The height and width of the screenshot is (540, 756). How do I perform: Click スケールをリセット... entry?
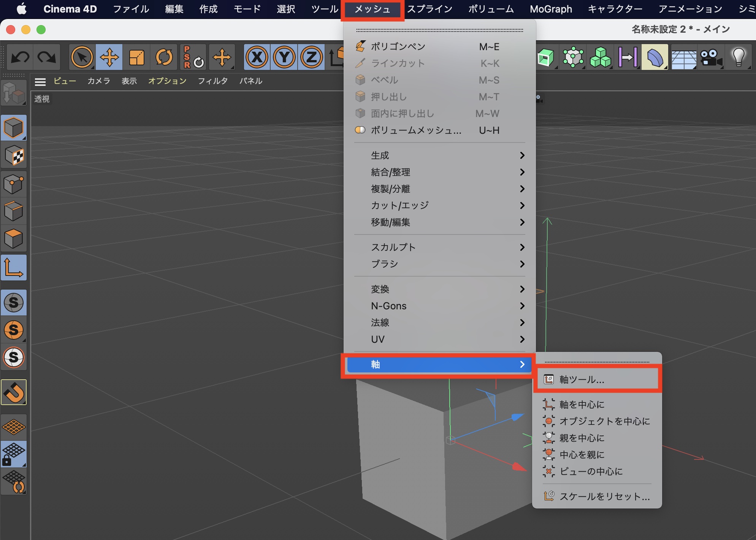click(604, 496)
